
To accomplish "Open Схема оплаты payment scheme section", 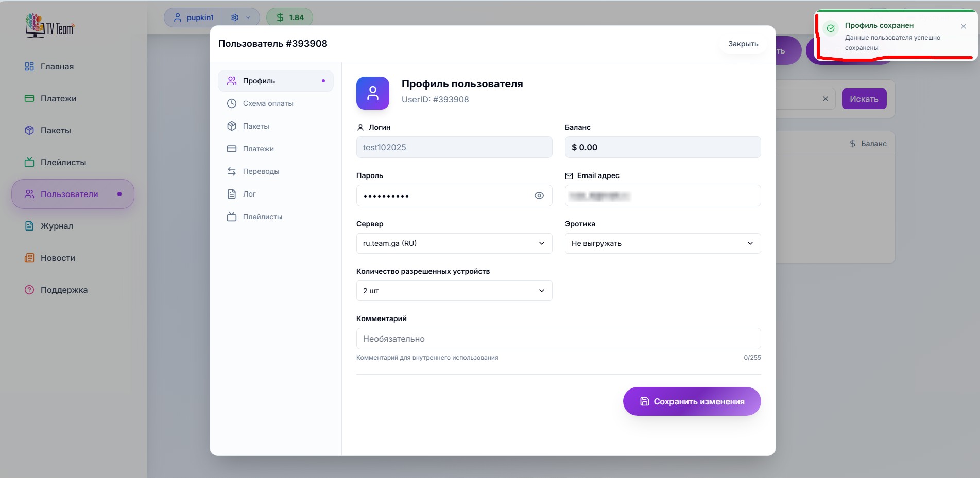I will pos(268,103).
